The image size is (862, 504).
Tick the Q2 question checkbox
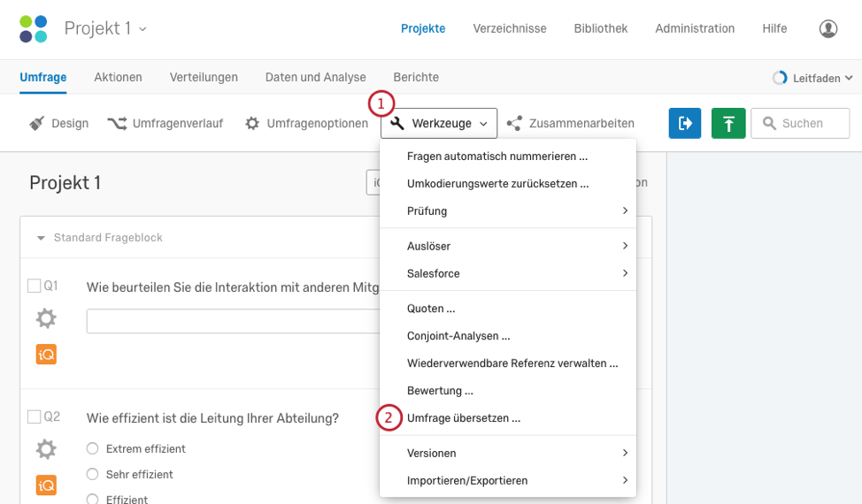pos(35,416)
